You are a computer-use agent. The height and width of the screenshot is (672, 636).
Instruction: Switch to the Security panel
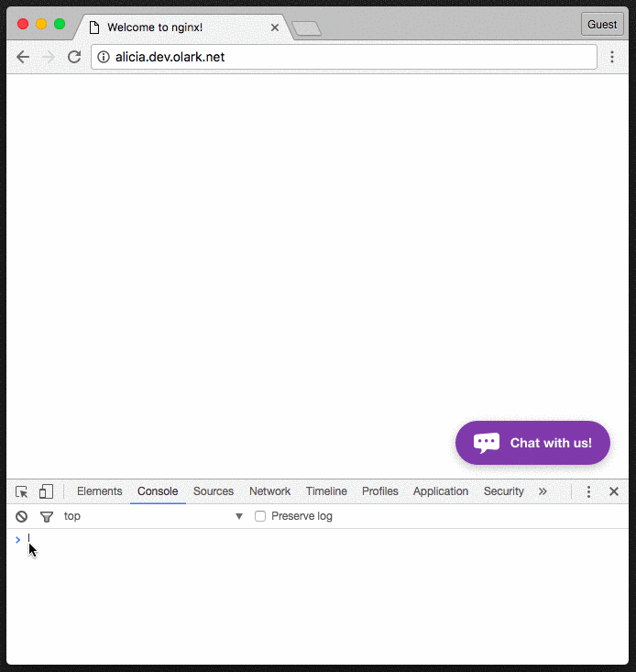(x=504, y=491)
